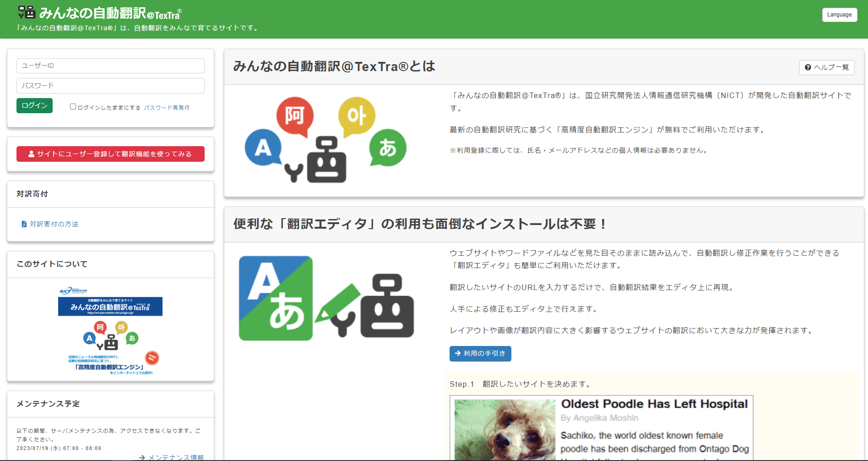Viewport: 868px width, 461px height.
Task: Click the blue A speech bubble icon
Action: (x=263, y=148)
